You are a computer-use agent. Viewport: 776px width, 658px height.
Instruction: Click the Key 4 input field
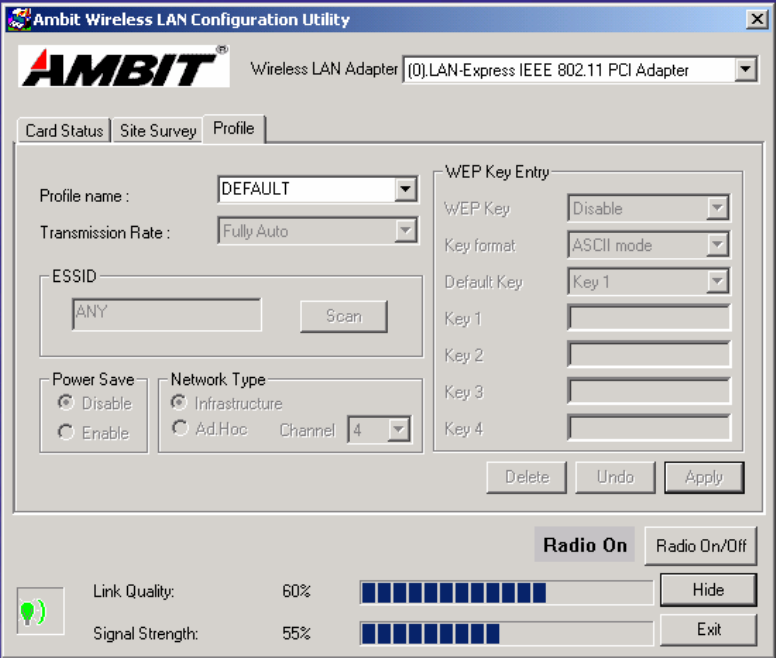tap(649, 427)
